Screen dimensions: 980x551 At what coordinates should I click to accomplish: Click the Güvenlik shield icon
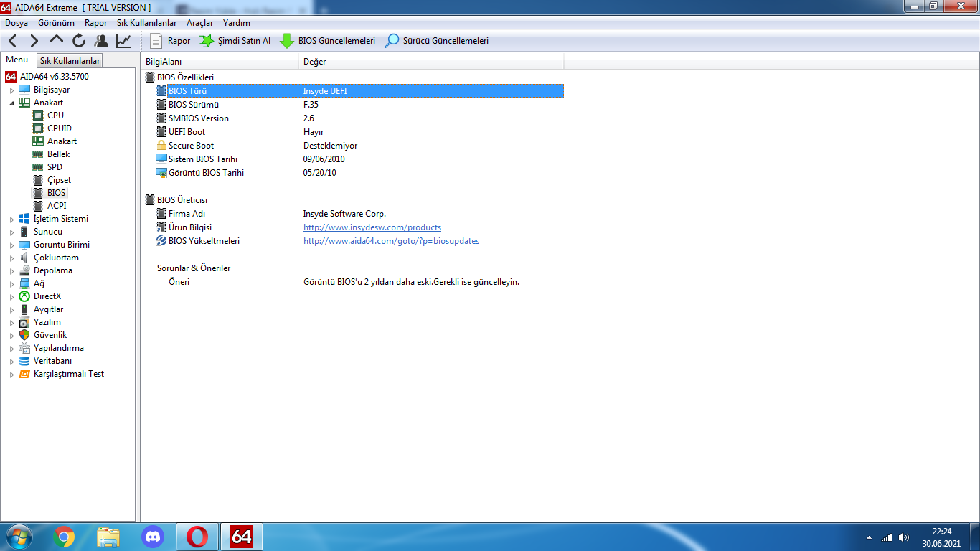[x=24, y=335]
